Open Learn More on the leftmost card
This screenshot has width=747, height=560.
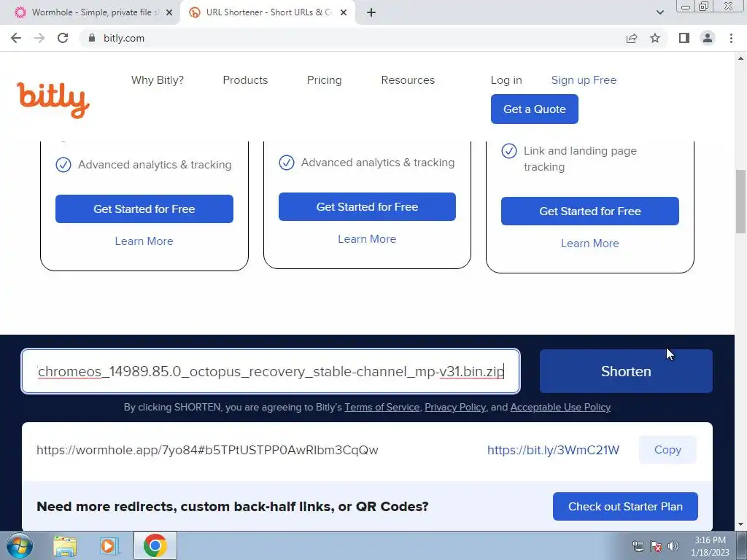click(x=144, y=241)
